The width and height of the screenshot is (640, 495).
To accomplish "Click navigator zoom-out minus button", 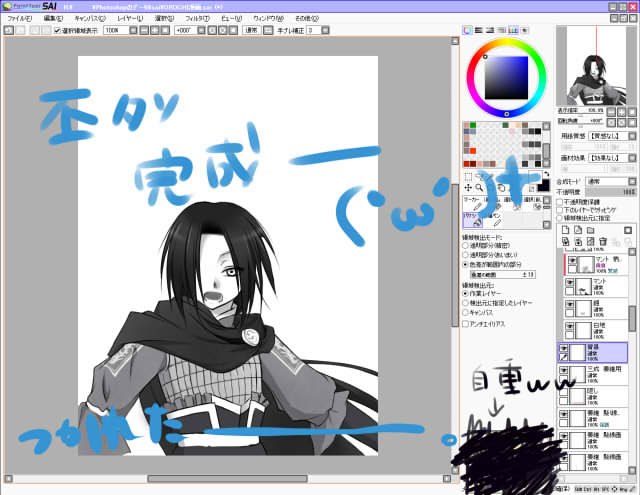I will (611, 111).
